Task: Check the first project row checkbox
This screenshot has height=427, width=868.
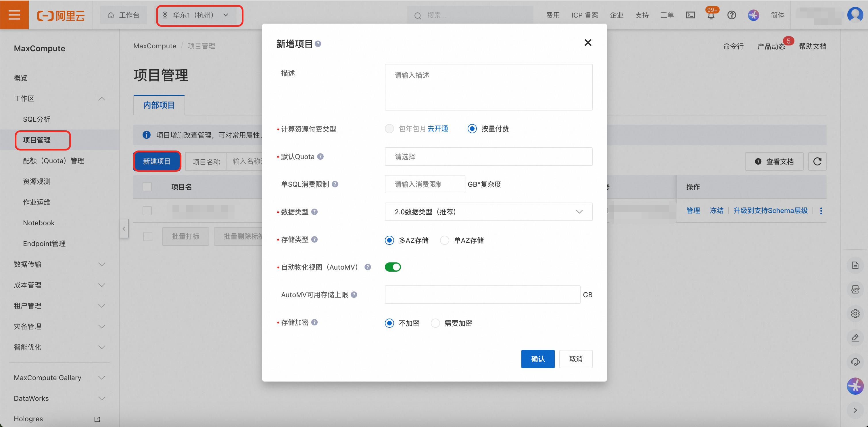Action: click(x=147, y=210)
